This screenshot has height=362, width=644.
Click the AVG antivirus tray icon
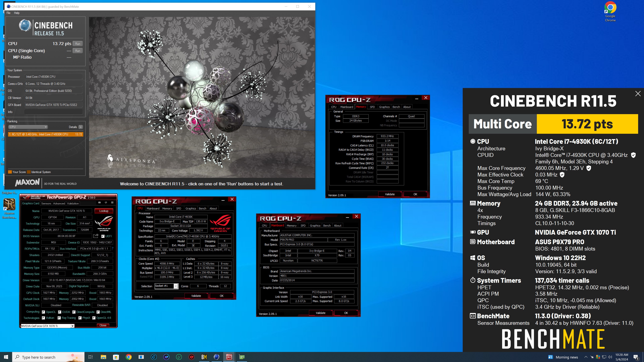coord(598,357)
